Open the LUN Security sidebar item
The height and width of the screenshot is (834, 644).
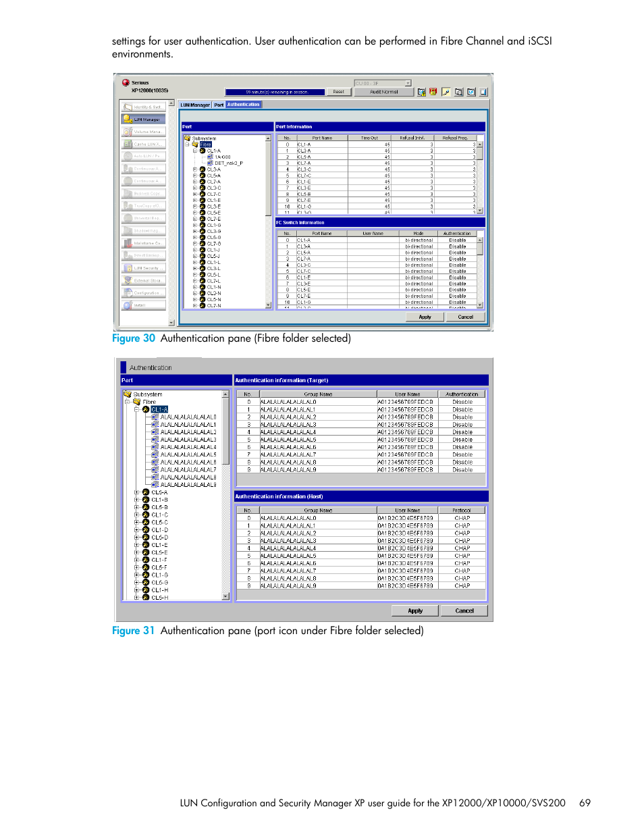click(x=144, y=268)
